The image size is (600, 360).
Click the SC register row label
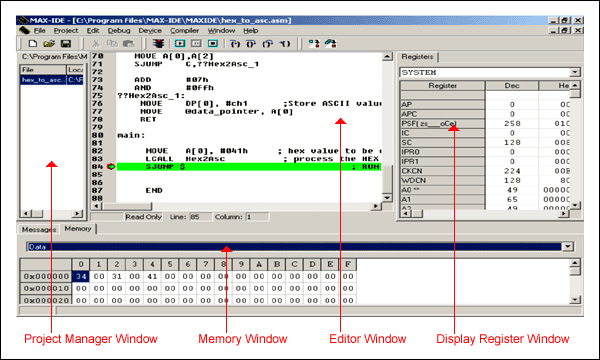pyautogui.click(x=442, y=142)
